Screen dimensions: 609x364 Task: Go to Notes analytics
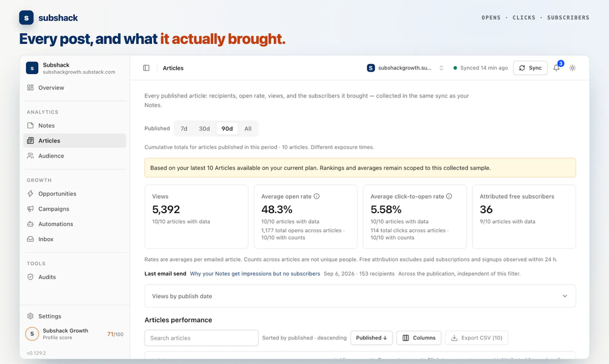(75, 126)
